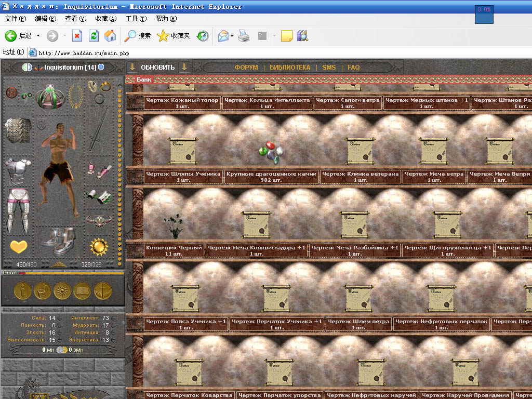Go to the home page icon
The image size is (532, 399).
[110, 36]
